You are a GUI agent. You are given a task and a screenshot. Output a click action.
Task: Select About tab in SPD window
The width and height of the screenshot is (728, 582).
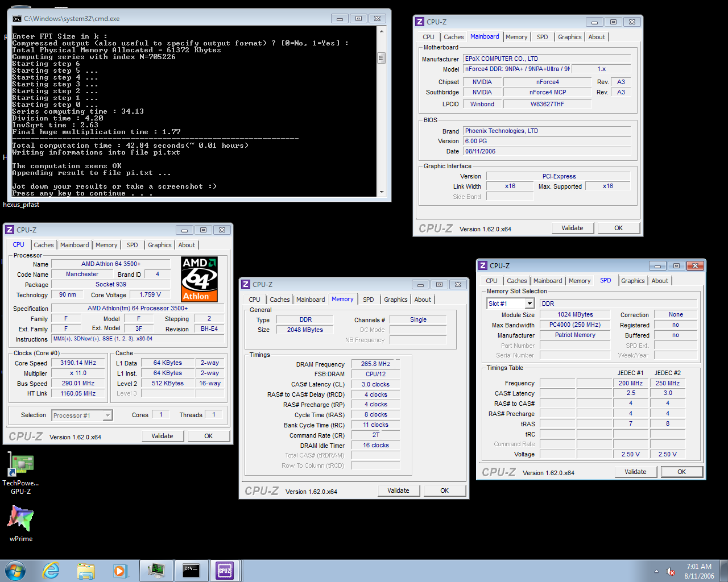(x=660, y=281)
